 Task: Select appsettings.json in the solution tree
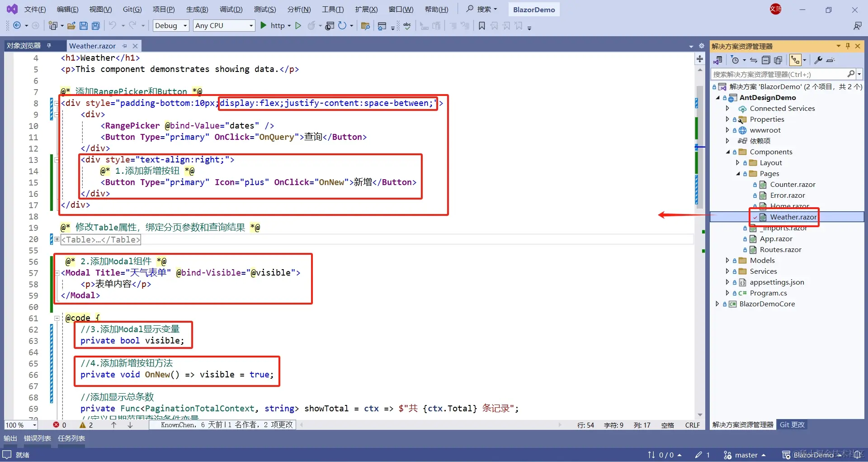pyautogui.click(x=777, y=282)
